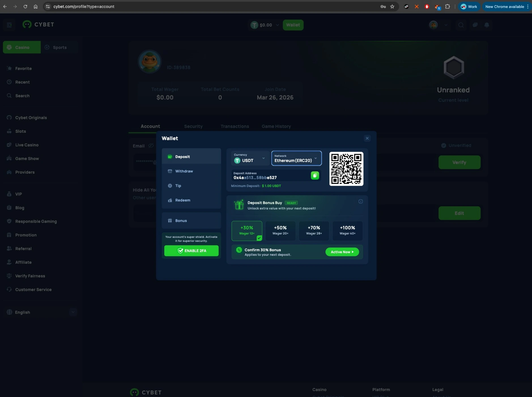
Task: Open the Chrome extensions puzzle icon
Action: coord(448,7)
